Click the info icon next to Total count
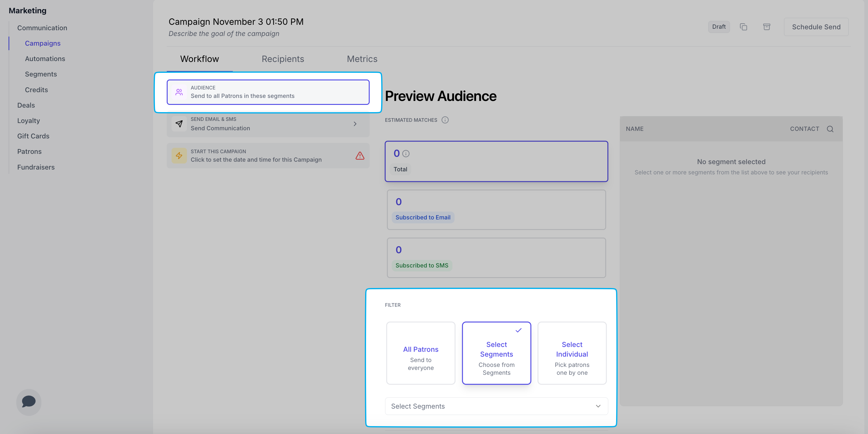The height and width of the screenshot is (434, 868). point(406,154)
